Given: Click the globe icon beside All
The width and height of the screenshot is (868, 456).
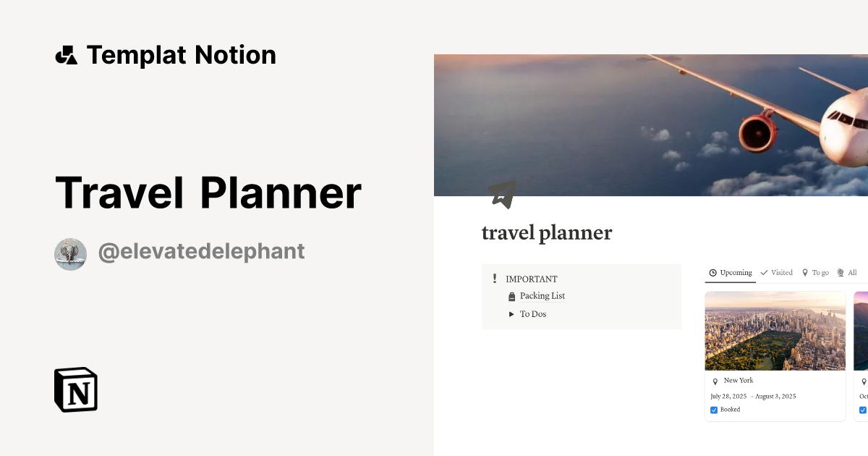Looking at the screenshot, I should point(841,273).
